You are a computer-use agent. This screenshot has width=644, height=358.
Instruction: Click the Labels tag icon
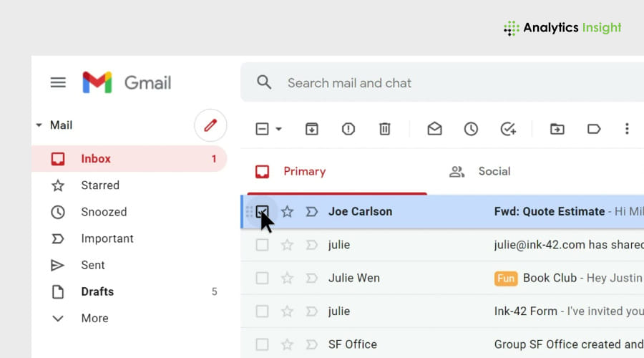coord(594,129)
